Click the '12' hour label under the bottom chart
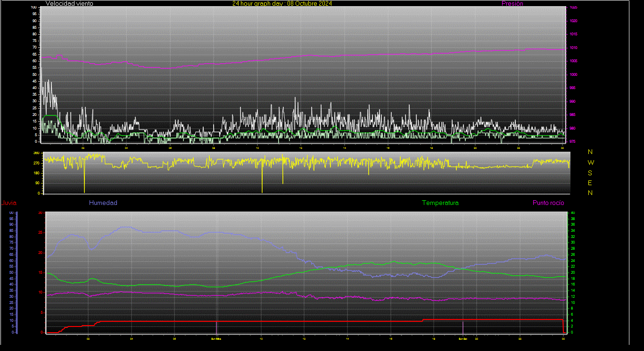This screenshot has height=351, width=644. [305, 338]
